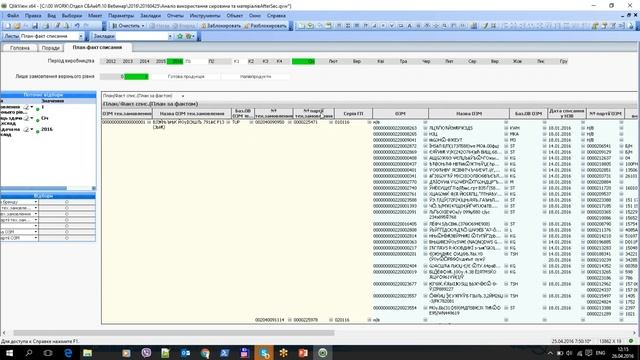640x360 pixels.
Task: Expand the 'Закладки' bookmarks dropdown
Action: click(x=170, y=36)
